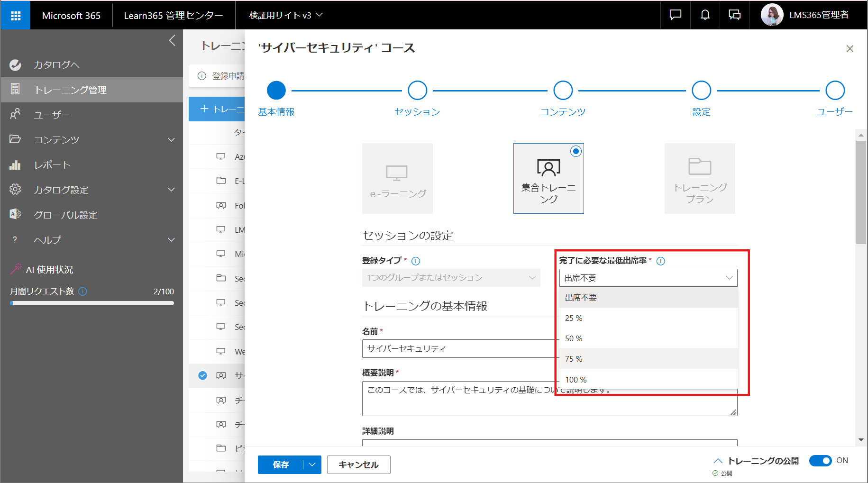Open the conversation bubbles icon in header
The image size is (868, 483).
click(x=734, y=15)
